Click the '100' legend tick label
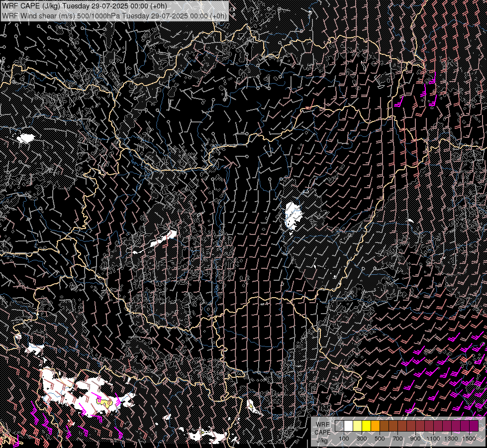The height and width of the screenshot is (448, 487). [344, 439]
